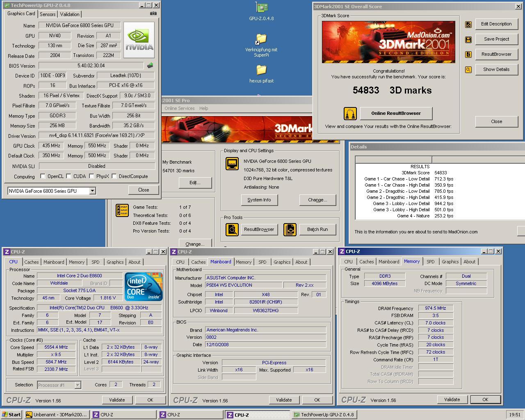This screenshot has width=525, height=420.
Task: Click the ResultBrowser icon in score window
Action: (468, 55)
